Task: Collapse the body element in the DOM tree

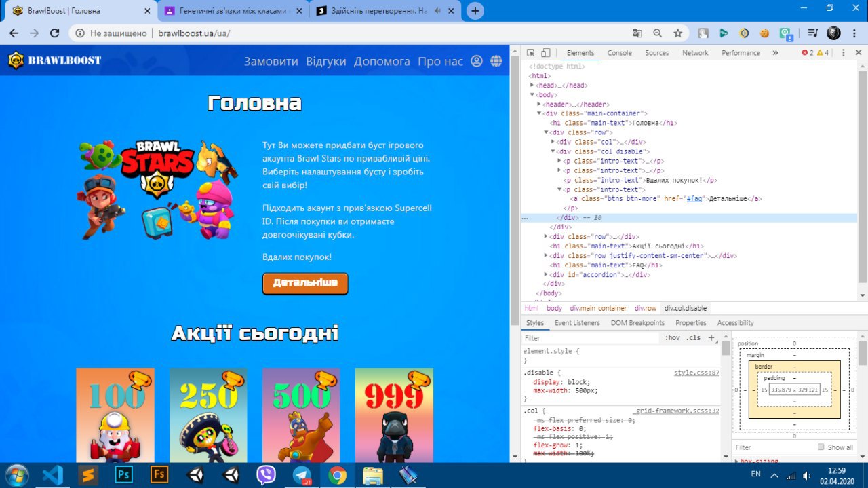Action: point(532,95)
